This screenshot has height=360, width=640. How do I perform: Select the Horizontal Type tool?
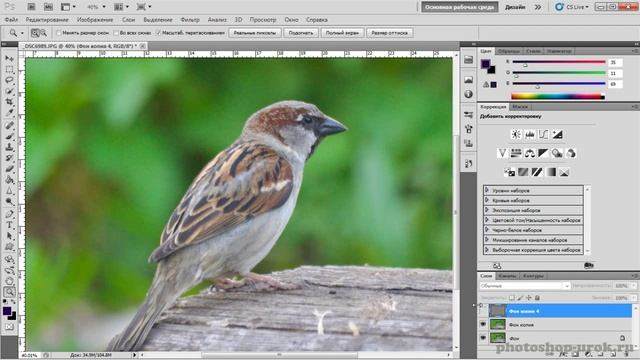pyautogui.click(x=9, y=225)
